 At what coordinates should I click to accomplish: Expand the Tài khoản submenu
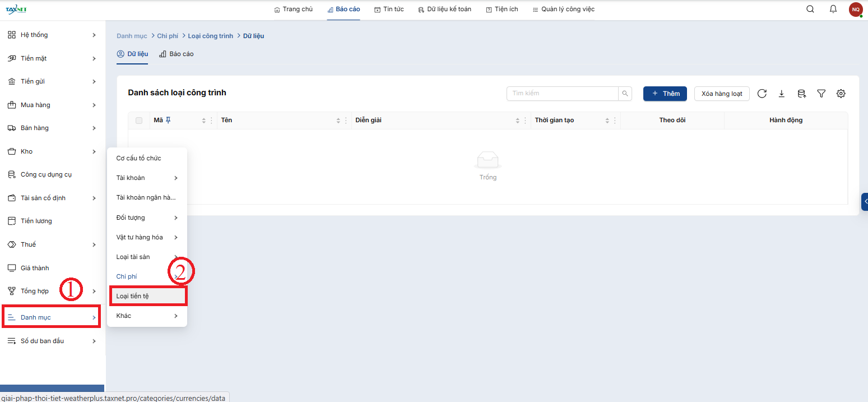[146, 178]
